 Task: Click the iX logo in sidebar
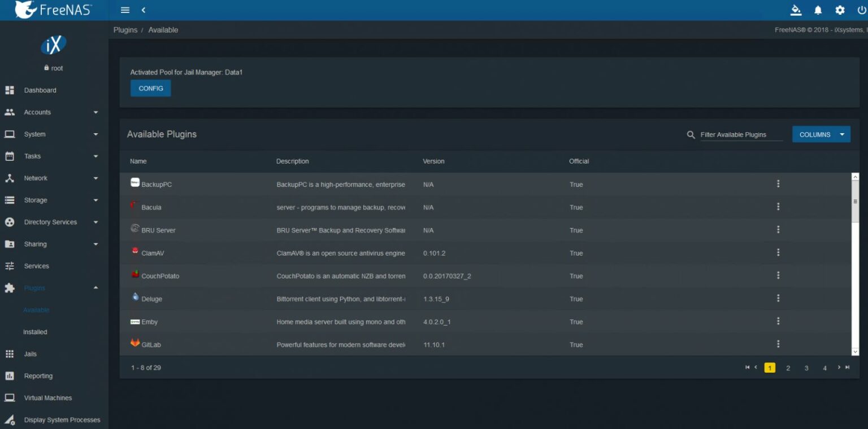coord(54,45)
